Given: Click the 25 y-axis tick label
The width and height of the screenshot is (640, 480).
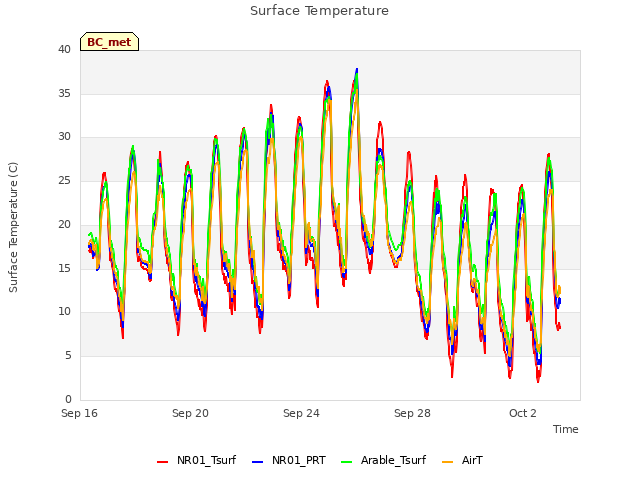Looking at the screenshot, I should 64,180.
